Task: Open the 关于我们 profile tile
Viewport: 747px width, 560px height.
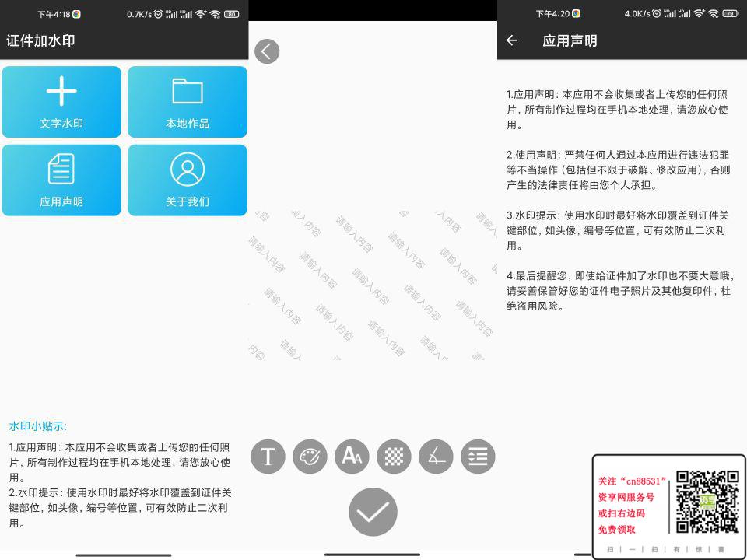Action: click(188, 180)
